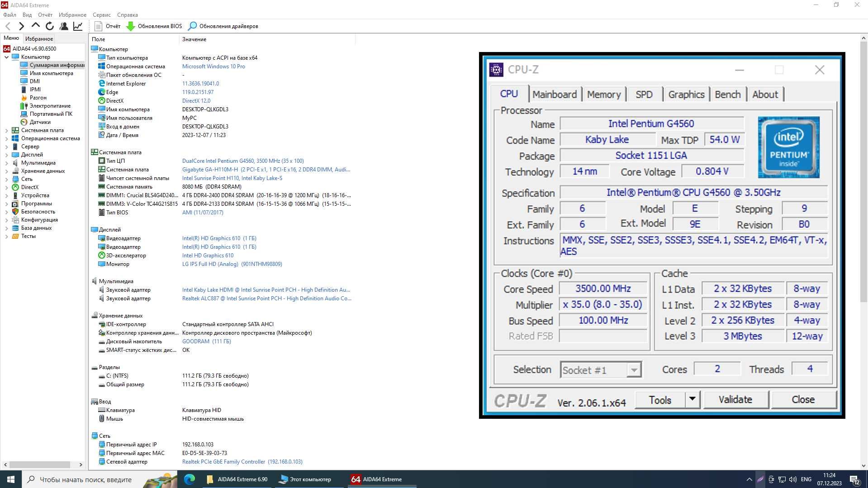Click the GOODRAM (111 ГБ) disk link
Screen dimensions: 868x488
tap(207, 341)
